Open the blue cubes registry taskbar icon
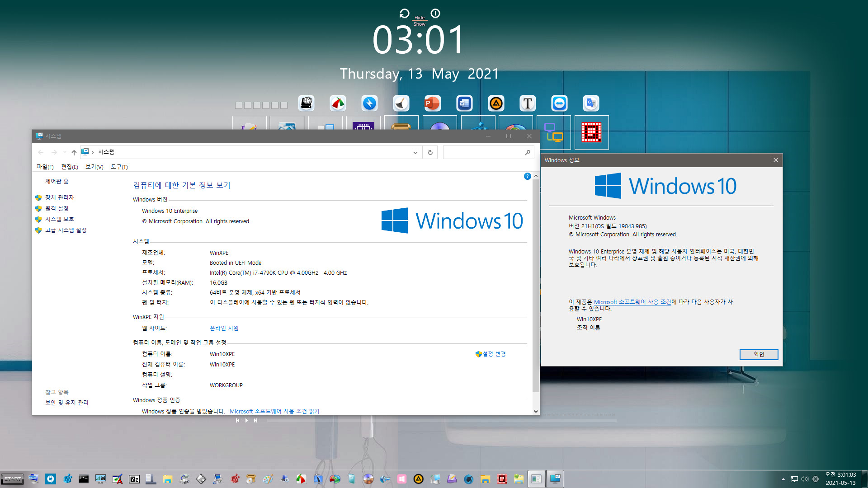This screenshot has width=868, height=488. pos(67,479)
